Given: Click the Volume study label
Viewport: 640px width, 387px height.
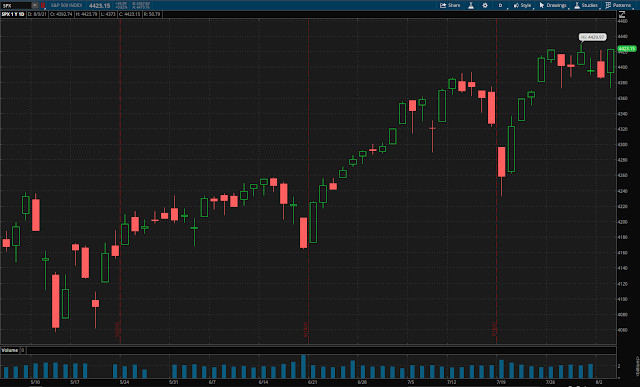Looking at the screenshot, I should [x=10, y=350].
